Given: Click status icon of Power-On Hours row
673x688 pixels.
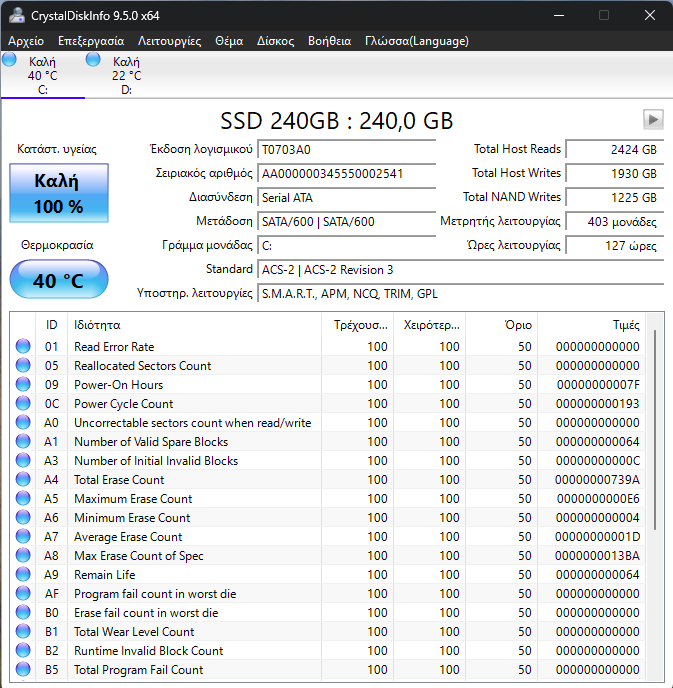Looking at the screenshot, I should click(23, 384).
